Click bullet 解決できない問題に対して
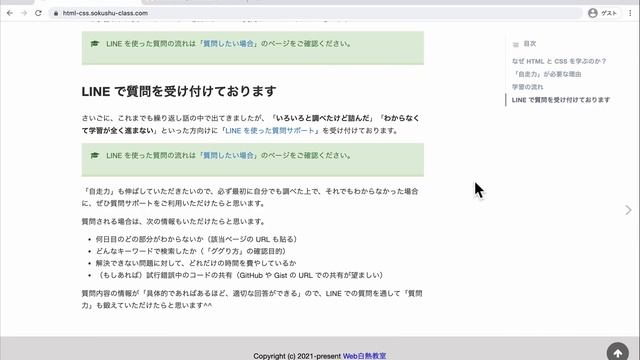This screenshot has height=360, width=640. point(196,263)
